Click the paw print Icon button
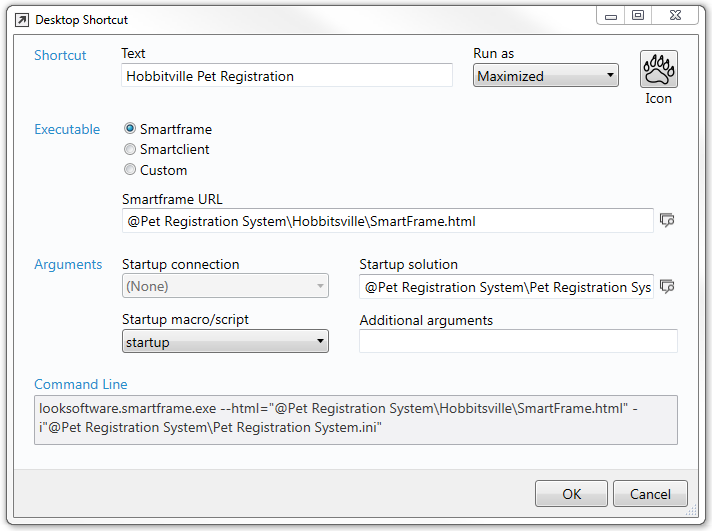Image resolution: width=712 pixels, height=531 pixels. point(658,69)
